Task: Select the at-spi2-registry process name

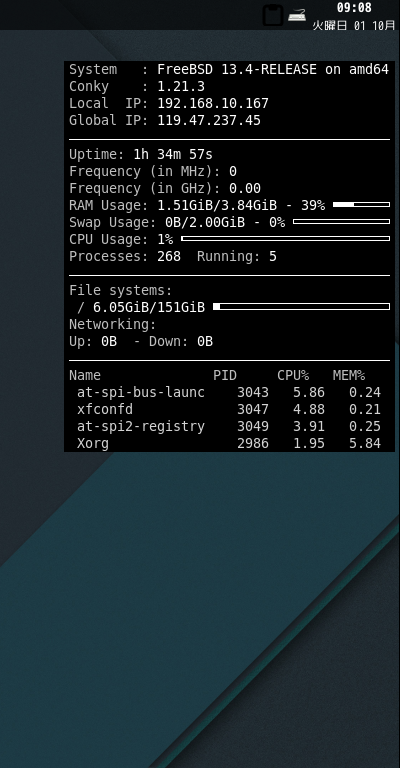Action: (x=141, y=426)
